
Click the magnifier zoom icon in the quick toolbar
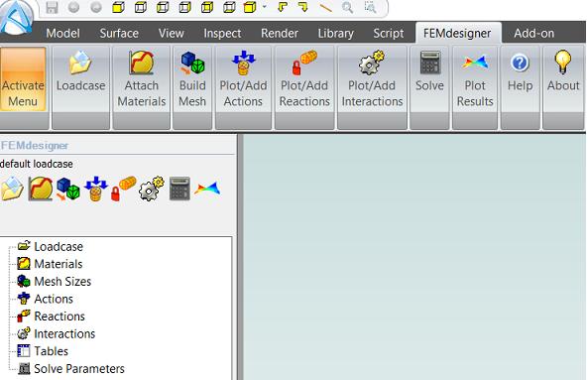tap(347, 7)
